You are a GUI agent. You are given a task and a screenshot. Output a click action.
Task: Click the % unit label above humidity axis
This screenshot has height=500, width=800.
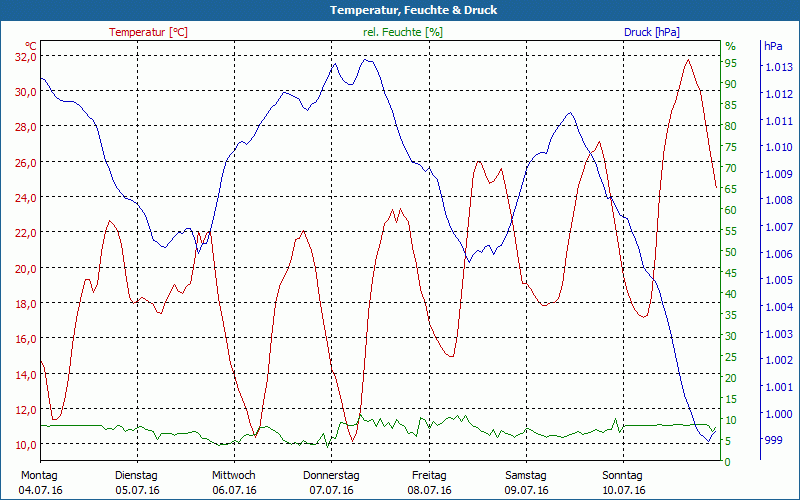(731, 46)
